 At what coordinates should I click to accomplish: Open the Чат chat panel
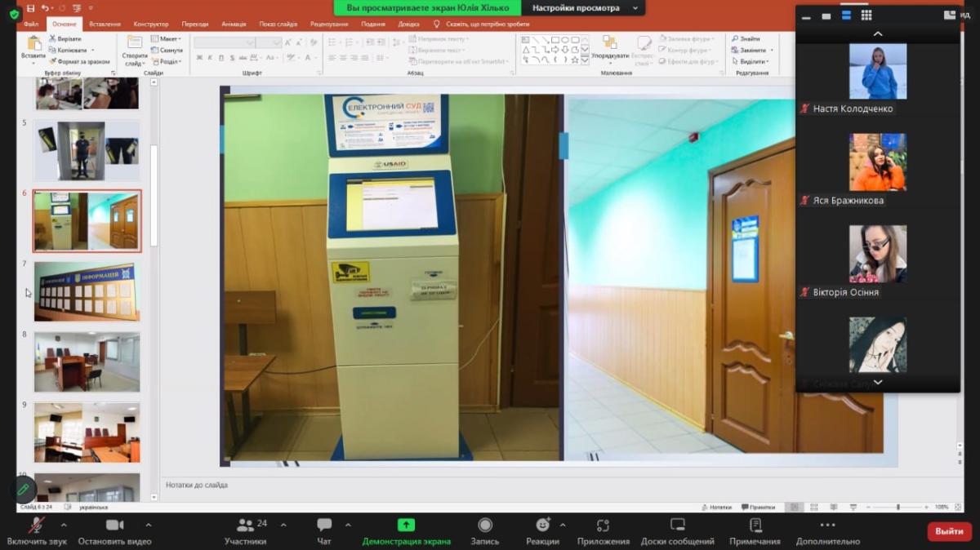[324, 526]
